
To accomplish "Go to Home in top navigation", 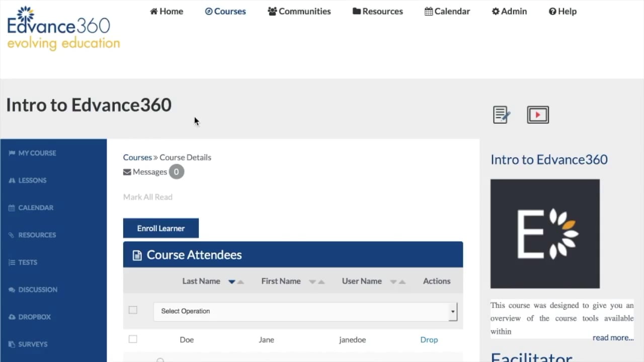I will [x=167, y=11].
